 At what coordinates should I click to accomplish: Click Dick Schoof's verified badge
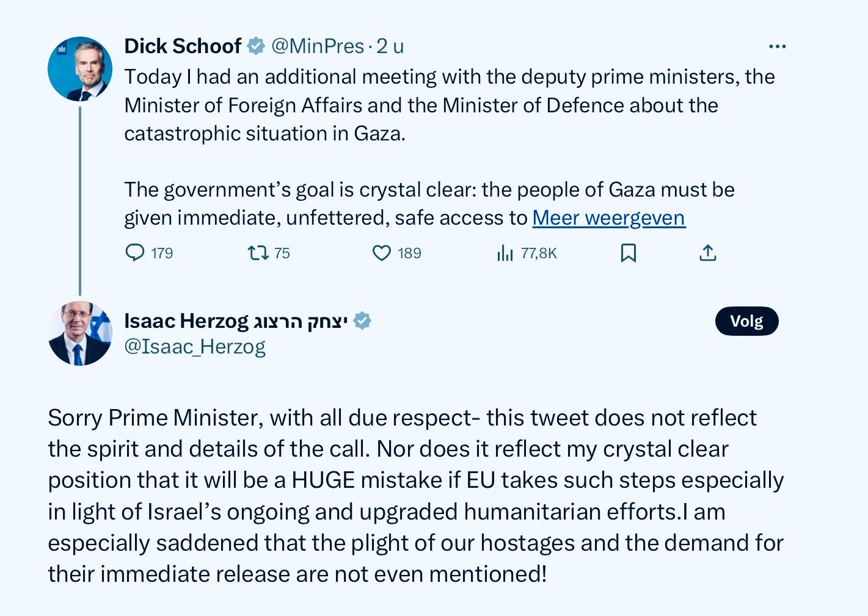click(256, 46)
